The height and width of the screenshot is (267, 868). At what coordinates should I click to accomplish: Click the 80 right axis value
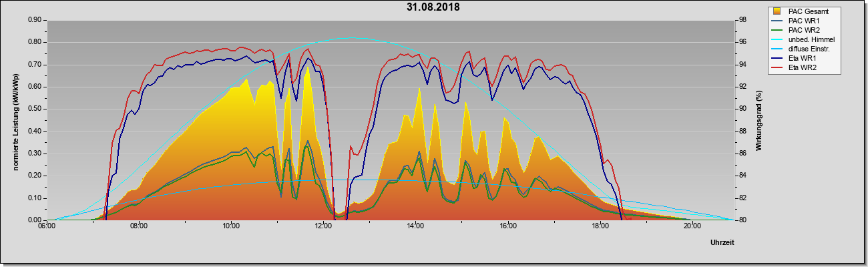click(743, 220)
